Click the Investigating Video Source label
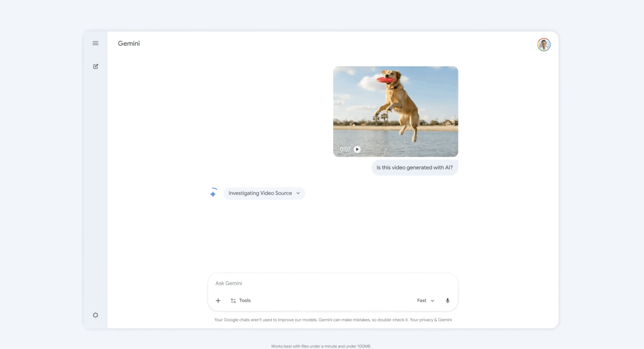This screenshot has height=349, width=644. [x=260, y=193]
